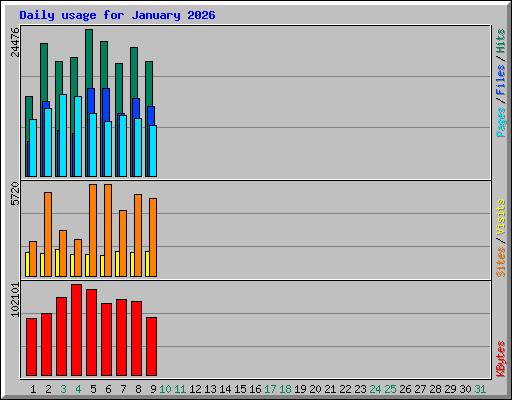This screenshot has height=400, width=512.
Task: Select the blue files bar for day 6
Action: pos(106,104)
